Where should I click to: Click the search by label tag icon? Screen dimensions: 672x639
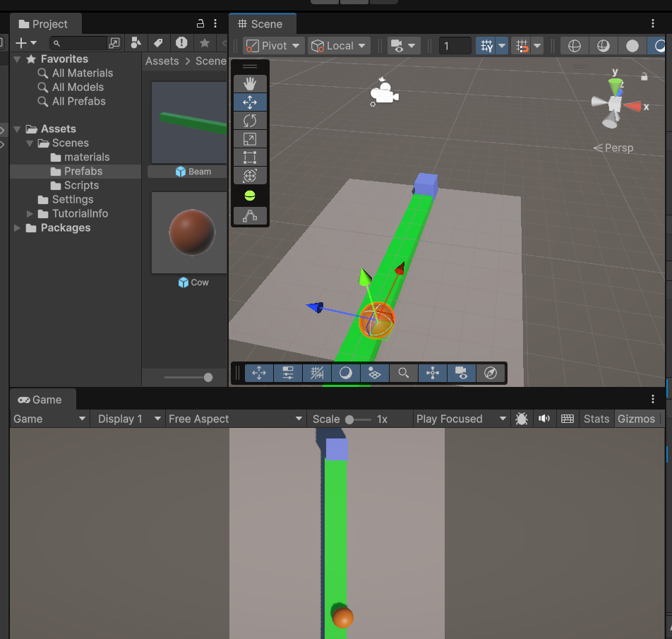pyautogui.click(x=159, y=43)
